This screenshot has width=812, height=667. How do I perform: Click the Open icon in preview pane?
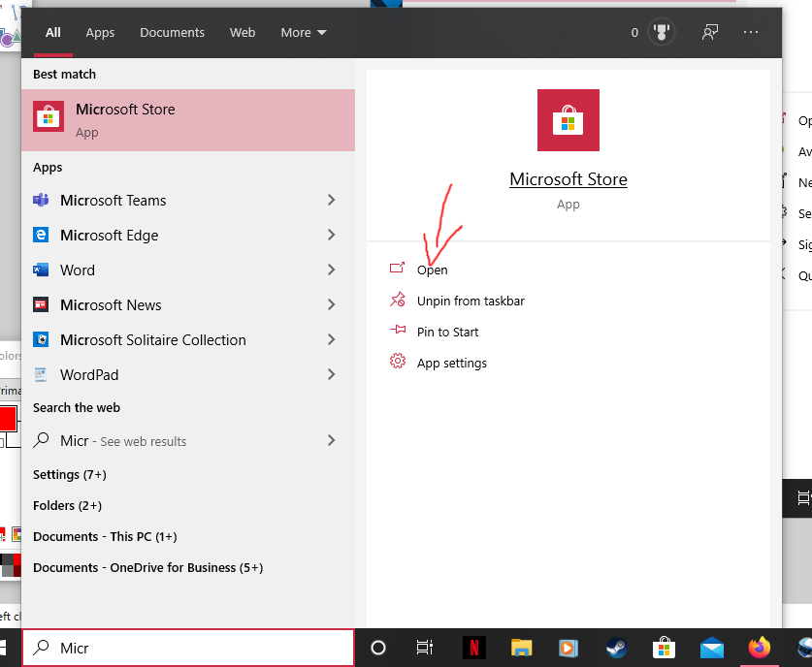click(x=397, y=268)
